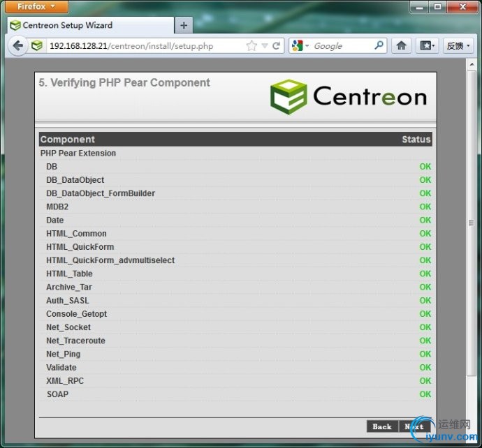Viewport: 482px width, 448px height.
Task: Open the 反馈 feedback dropdown
Action: (x=458, y=46)
